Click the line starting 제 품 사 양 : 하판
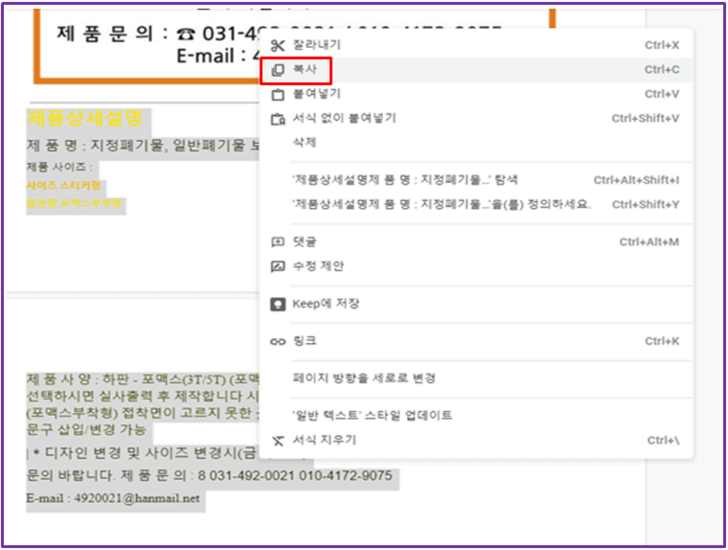 (x=143, y=380)
